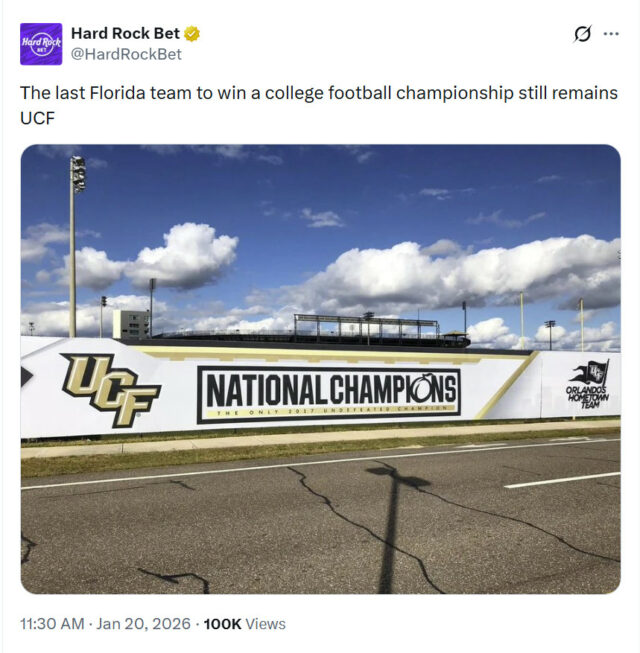This screenshot has width=640, height=653.
Task: Click the Hard Rock Bet display name
Action: click(x=124, y=33)
